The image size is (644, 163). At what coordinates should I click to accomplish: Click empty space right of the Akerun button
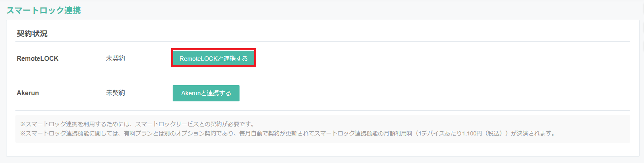pyautogui.click(x=434, y=93)
